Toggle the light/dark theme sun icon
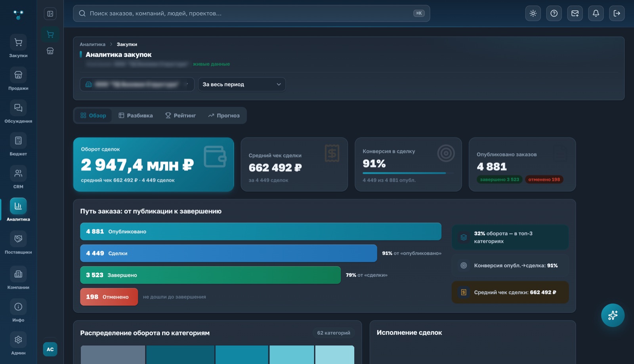 tap(533, 13)
